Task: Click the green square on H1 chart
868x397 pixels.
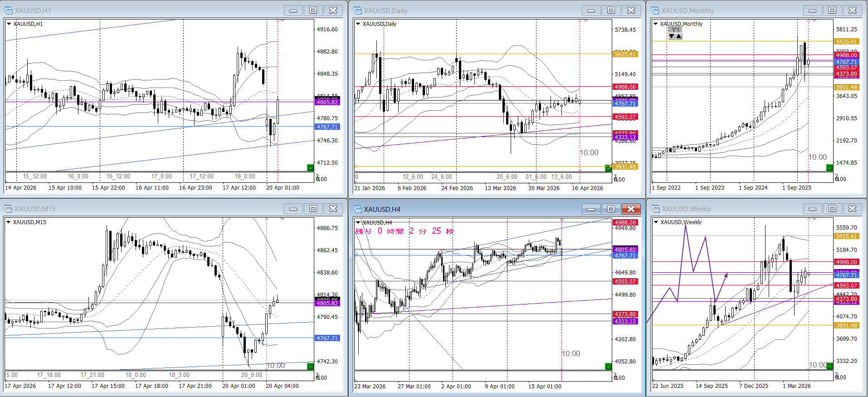Action: click(310, 168)
